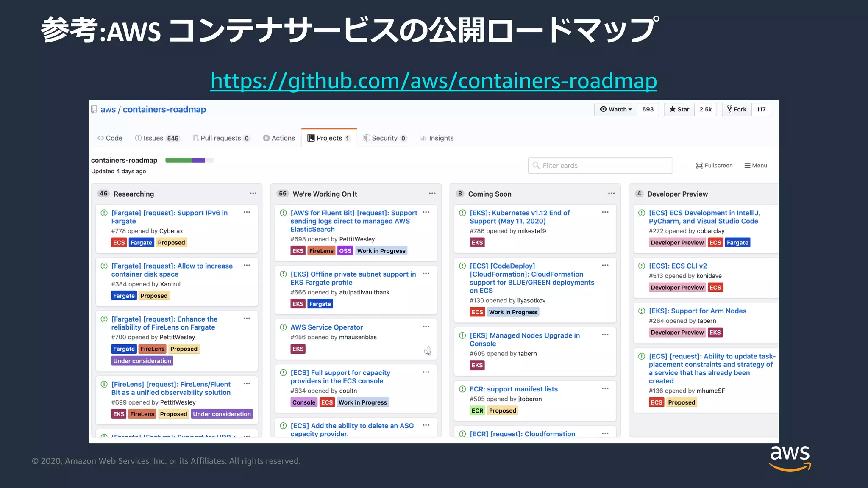Switch to the Security tab

click(x=385, y=138)
